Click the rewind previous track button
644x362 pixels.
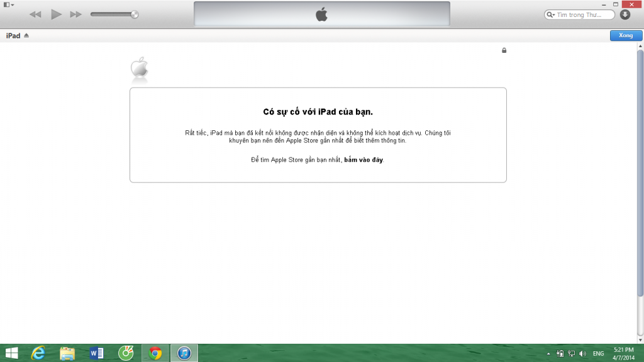(x=35, y=14)
